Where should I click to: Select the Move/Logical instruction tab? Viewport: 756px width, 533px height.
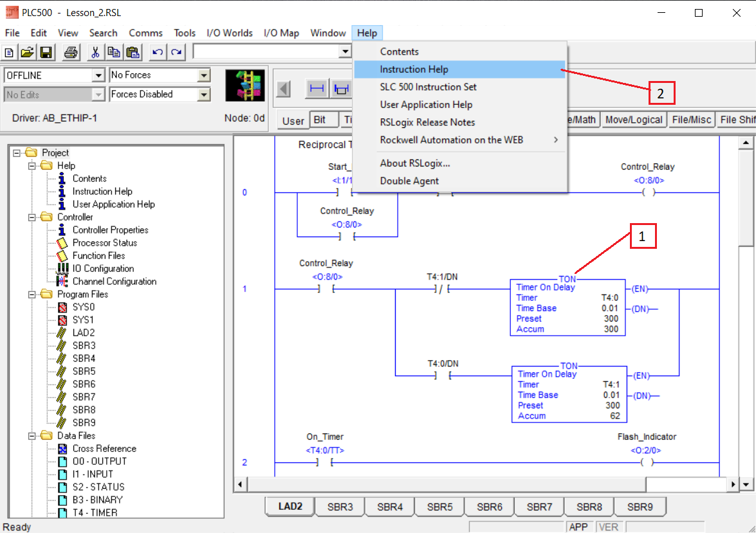tap(634, 120)
